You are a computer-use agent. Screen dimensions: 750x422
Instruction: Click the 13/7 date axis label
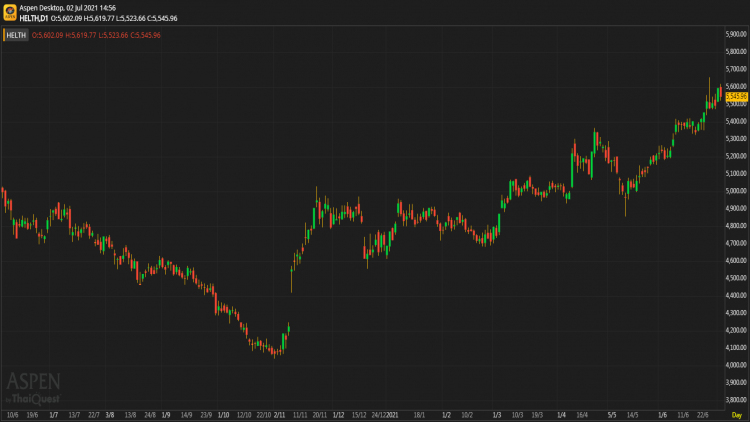[x=74, y=415]
